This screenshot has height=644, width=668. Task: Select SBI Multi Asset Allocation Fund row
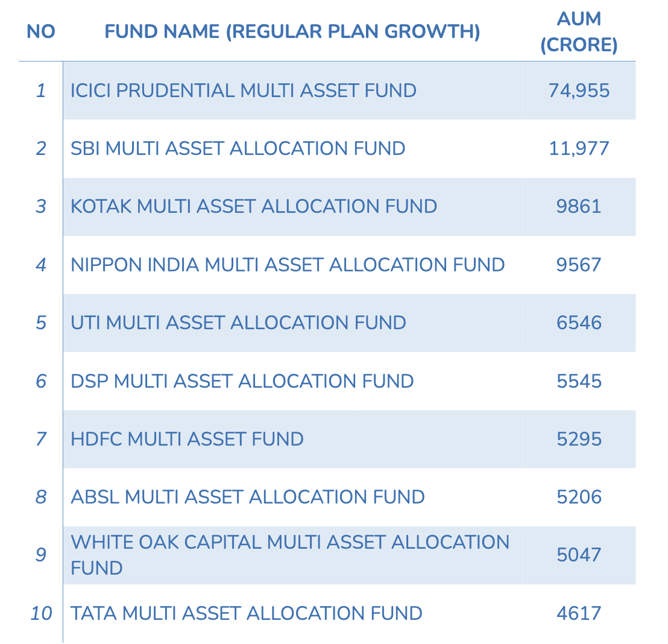tap(238, 148)
